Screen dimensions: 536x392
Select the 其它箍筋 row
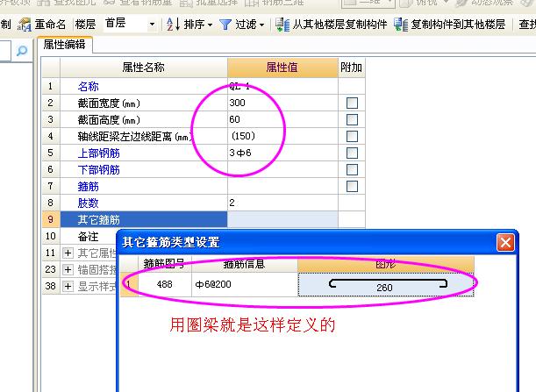(x=144, y=219)
